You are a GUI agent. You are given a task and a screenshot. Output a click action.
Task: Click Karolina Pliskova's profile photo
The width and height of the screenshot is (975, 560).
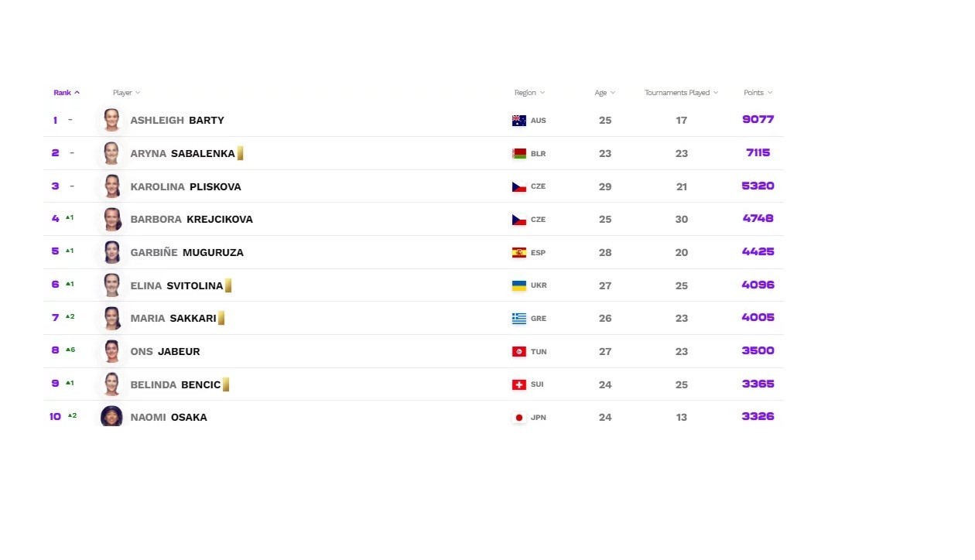click(112, 186)
